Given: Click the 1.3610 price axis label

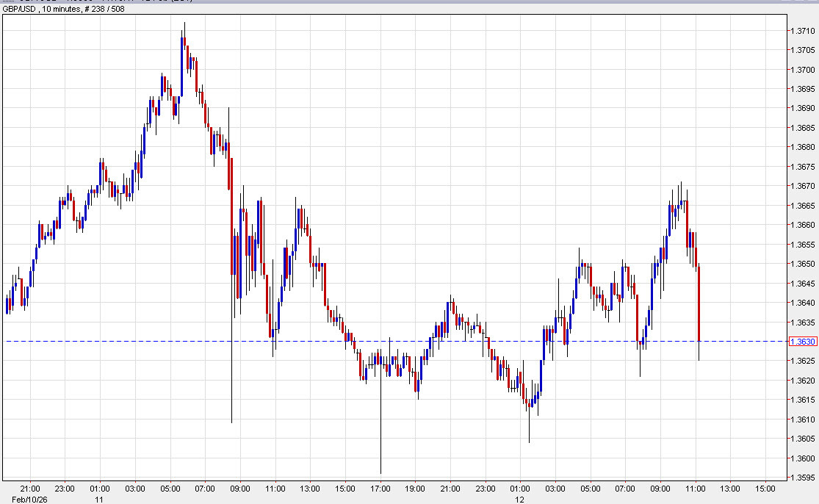Looking at the screenshot, I should pyautogui.click(x=800, y=420).
